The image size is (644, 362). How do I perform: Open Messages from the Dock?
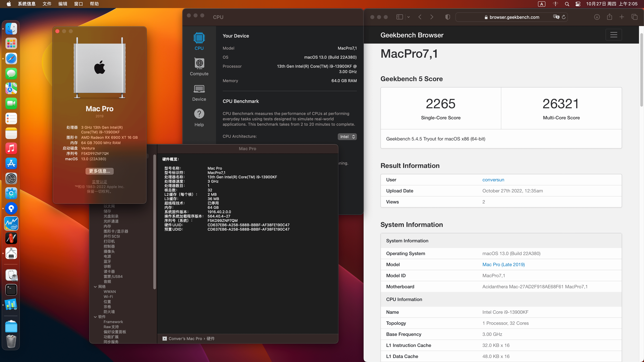coord(11,74)
